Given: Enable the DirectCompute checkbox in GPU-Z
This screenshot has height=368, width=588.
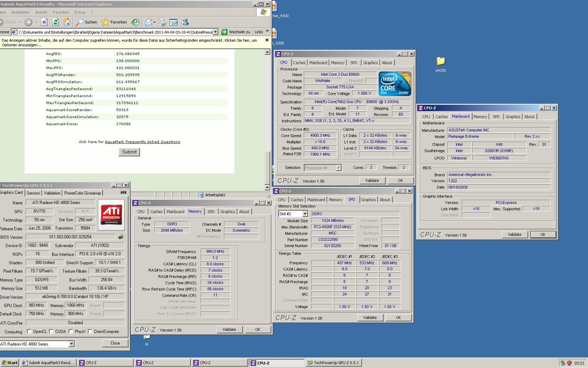Looking at the screenshot, I should point(90,332).
